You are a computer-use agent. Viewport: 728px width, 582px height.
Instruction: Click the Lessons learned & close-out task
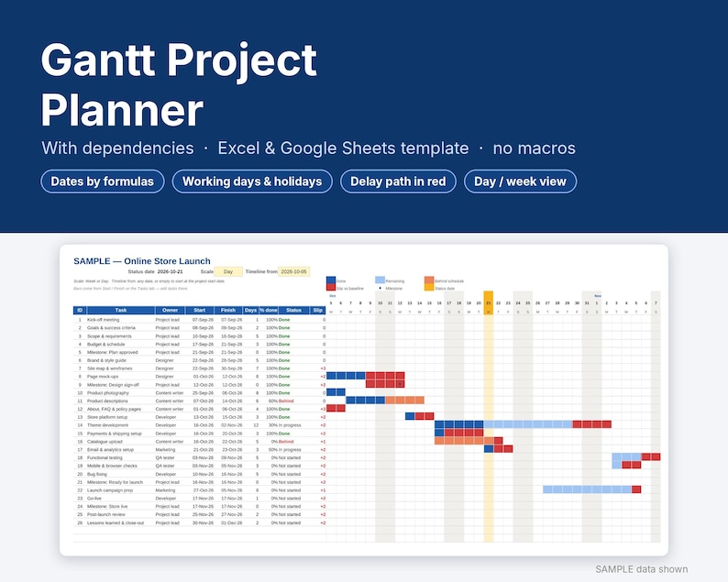point(116,522)
